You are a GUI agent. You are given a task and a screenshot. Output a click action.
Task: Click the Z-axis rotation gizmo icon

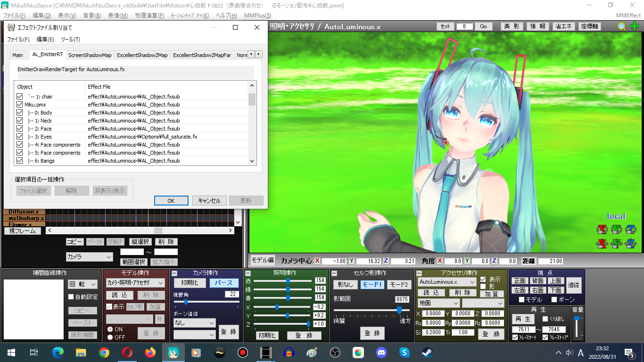tap(631, 229)
